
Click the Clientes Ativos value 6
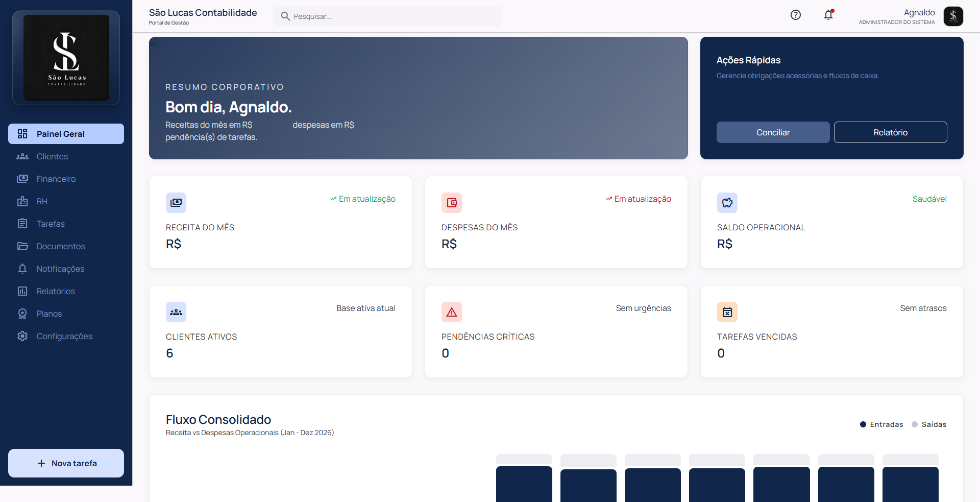click(x=169, y=353)
